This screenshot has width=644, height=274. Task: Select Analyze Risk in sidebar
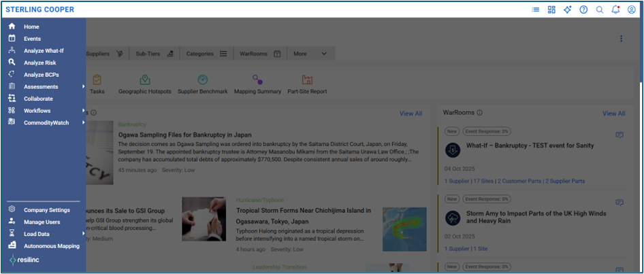(40, 63)
